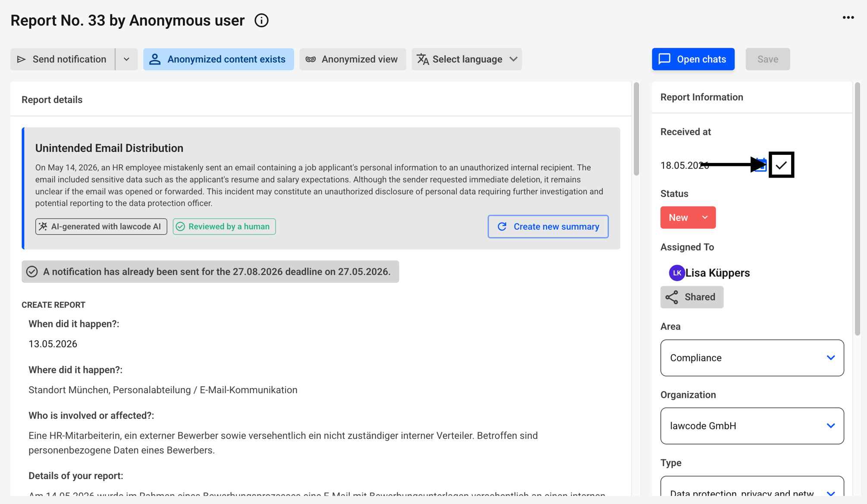Toggle the Shared status button
The image size is (867, 504).
(x=691, y=297)
